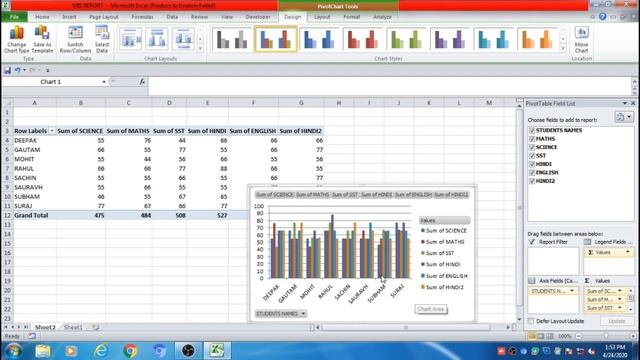The width and height of the screenshot is (640, 360).
Task: Click the Update button in field list
Action: [x=616, y=321]
